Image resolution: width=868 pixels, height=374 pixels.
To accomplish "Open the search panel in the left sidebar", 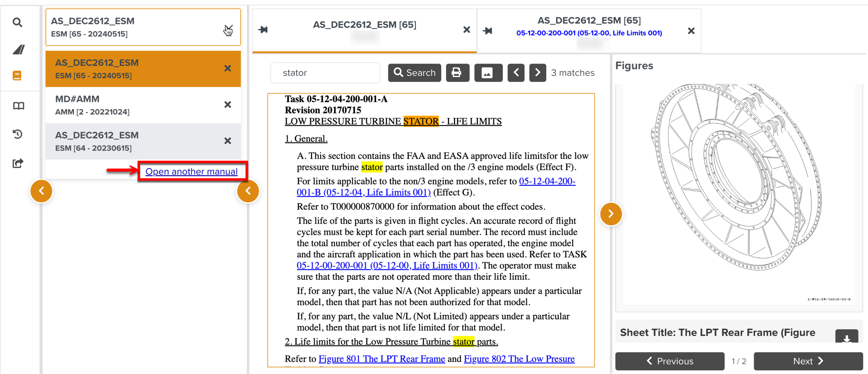I will pyautogui.click(x=18, y=22).
